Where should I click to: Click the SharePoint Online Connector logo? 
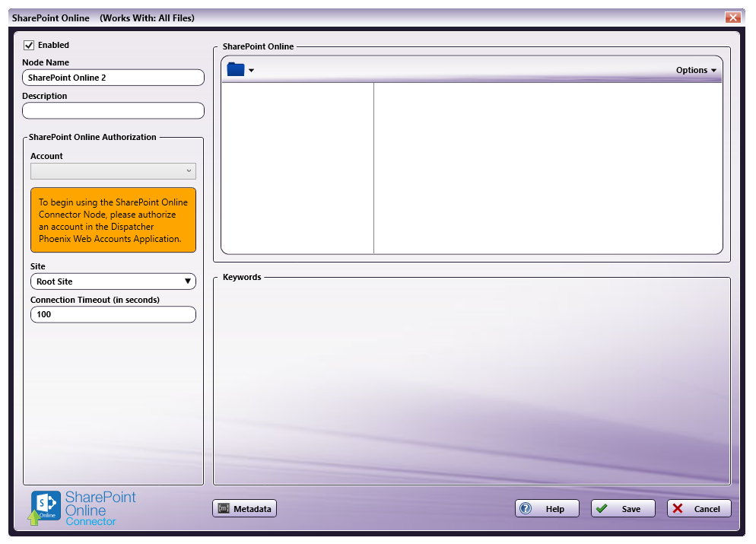coord(82,508)
